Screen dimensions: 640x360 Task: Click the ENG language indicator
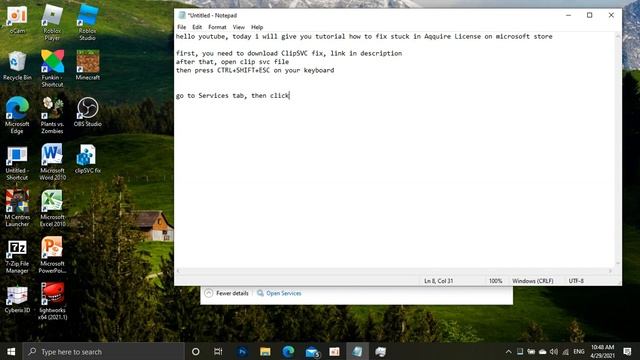(x=579, y=351)
